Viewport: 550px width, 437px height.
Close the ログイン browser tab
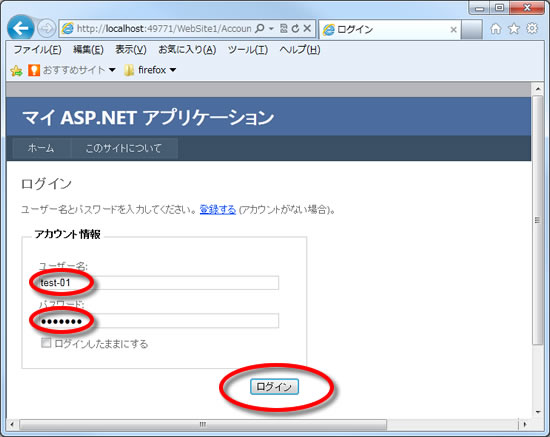pos(453,30)
